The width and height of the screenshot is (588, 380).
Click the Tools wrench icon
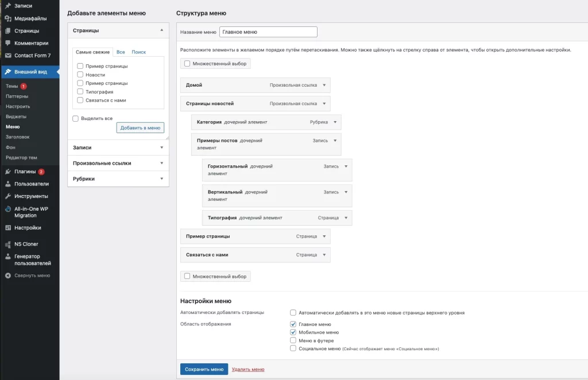pyautogui.click(x=8, y=196)
